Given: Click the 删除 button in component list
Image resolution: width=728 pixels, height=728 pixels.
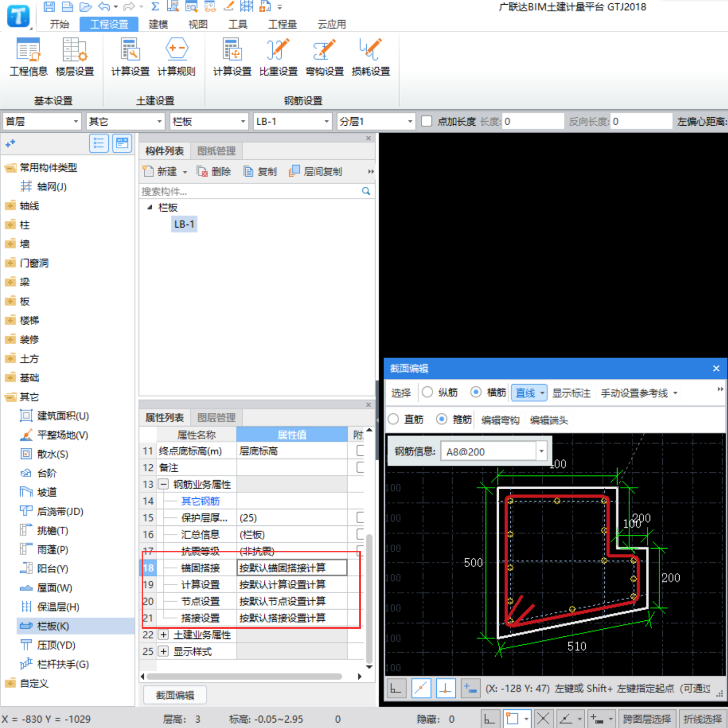Looking at the screenshot, I should coord(214,171).
